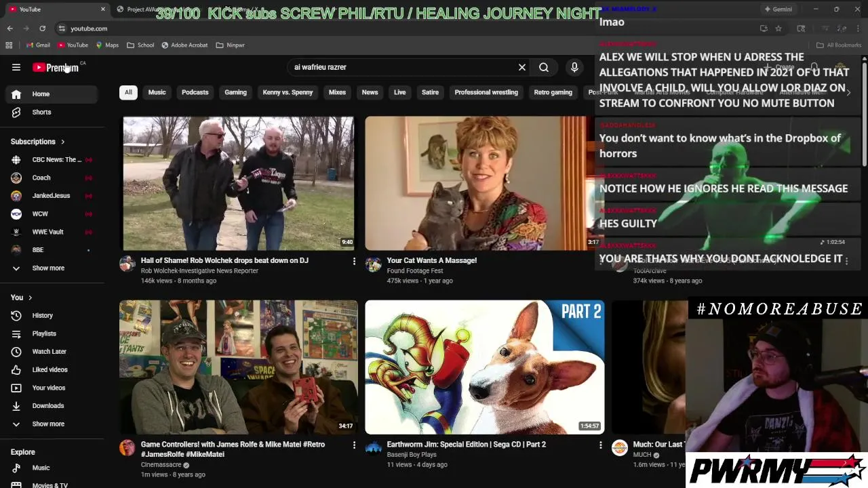Open History in the sidebar
This screenshot has height=488, width=868.
[52, 315]
